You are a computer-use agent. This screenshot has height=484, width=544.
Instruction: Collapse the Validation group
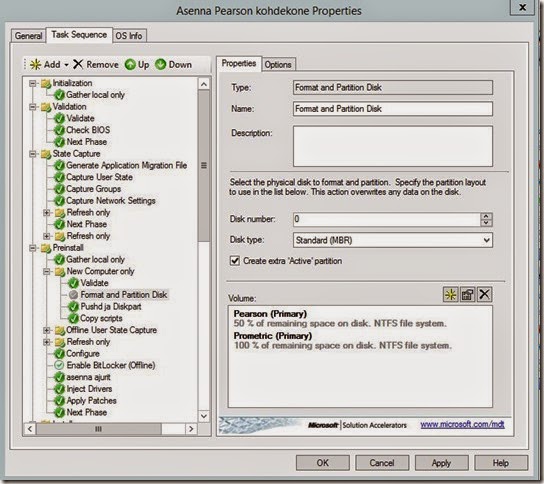click(32, 107)
